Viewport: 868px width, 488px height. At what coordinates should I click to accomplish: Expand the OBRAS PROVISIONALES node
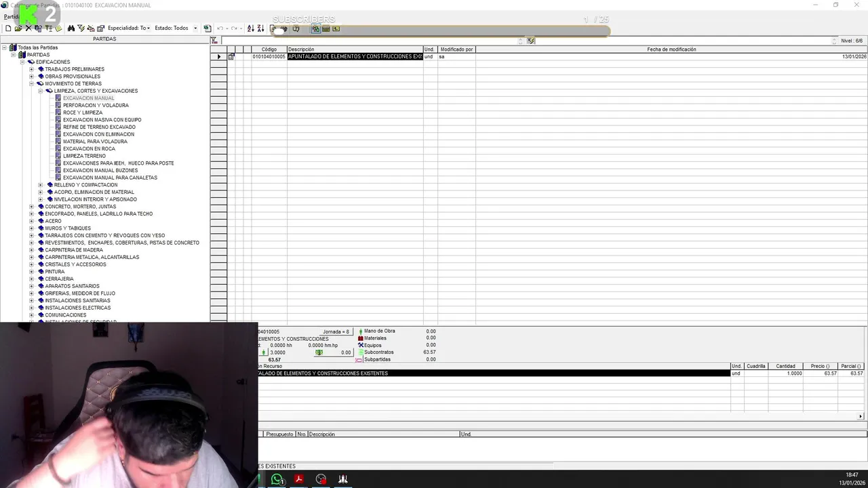[x=31, y=77]
